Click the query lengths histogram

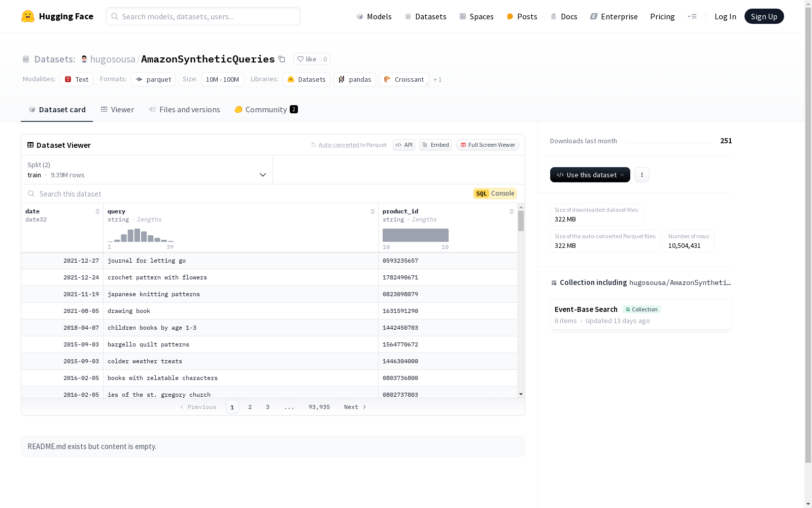pos(141,235)
